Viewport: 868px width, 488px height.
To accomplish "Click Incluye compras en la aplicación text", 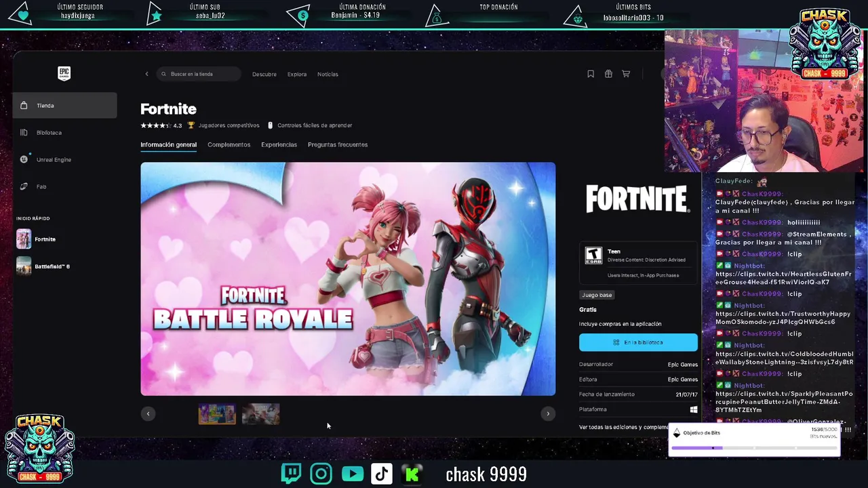I will tap(620, 324).
